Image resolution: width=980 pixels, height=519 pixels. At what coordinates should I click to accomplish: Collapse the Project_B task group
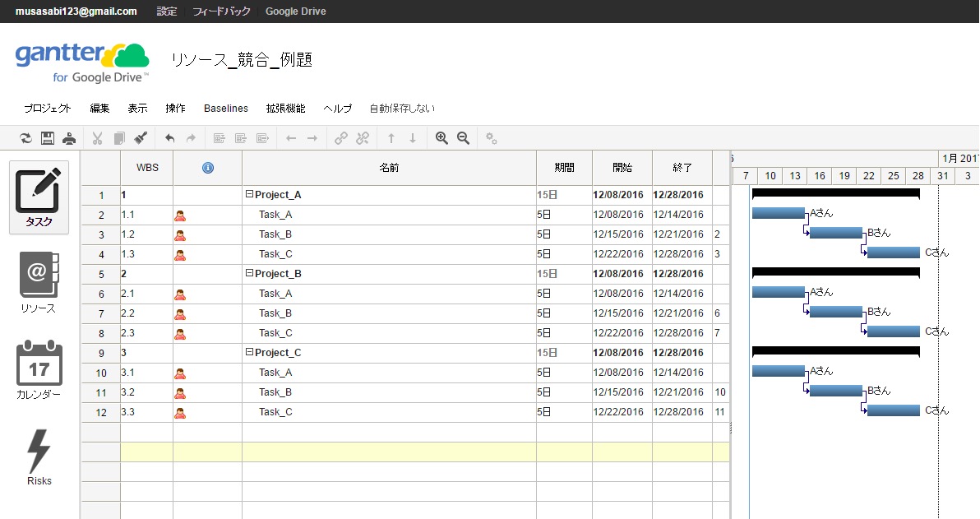click(249, 274)
